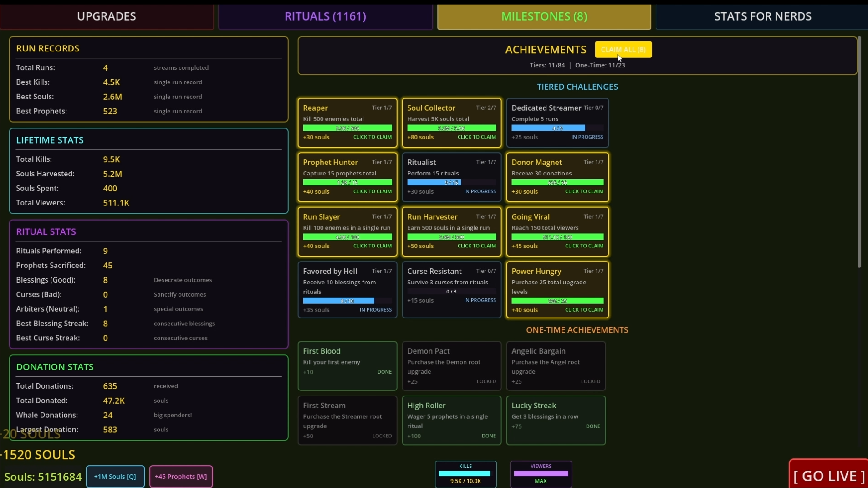Add 1M souls with the Q button
Image resolution: width=868 pixels, height=488 pixels.
115,476
